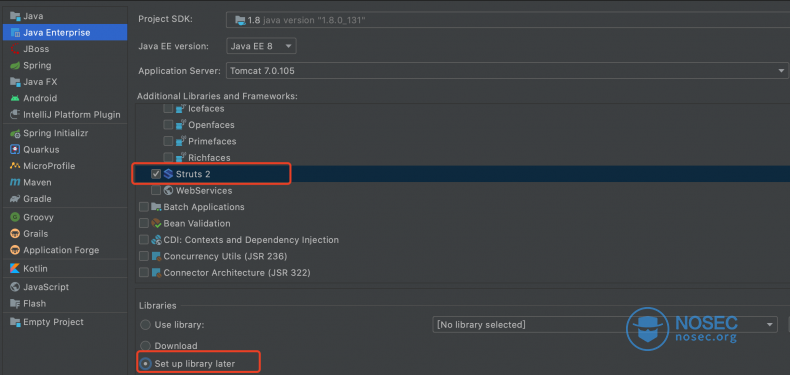The width and height of the screenshot is (790, 375).
Task: Click the Flash folder icon
Action: (15, 303)
